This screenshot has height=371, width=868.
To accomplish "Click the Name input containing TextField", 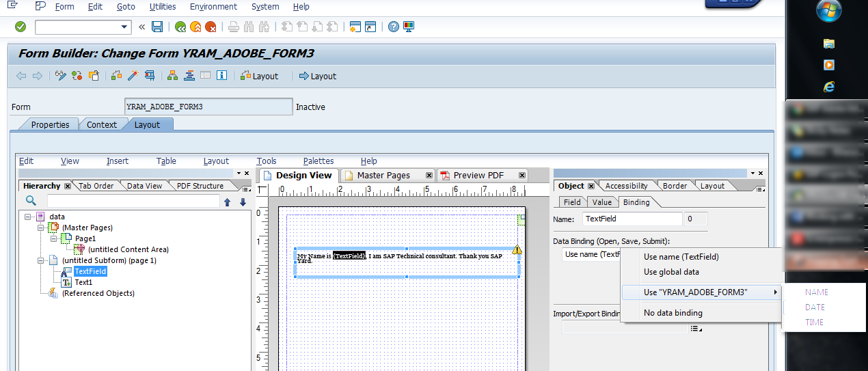I will 632,219.
